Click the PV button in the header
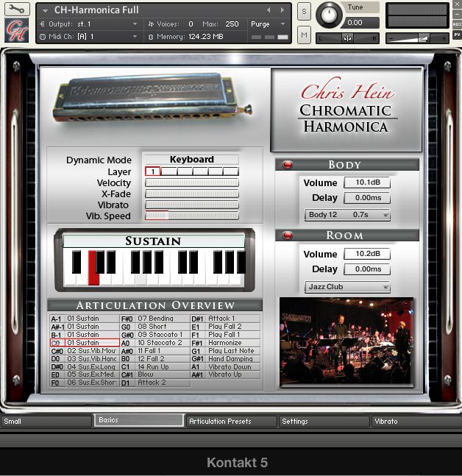 (457, 35)
